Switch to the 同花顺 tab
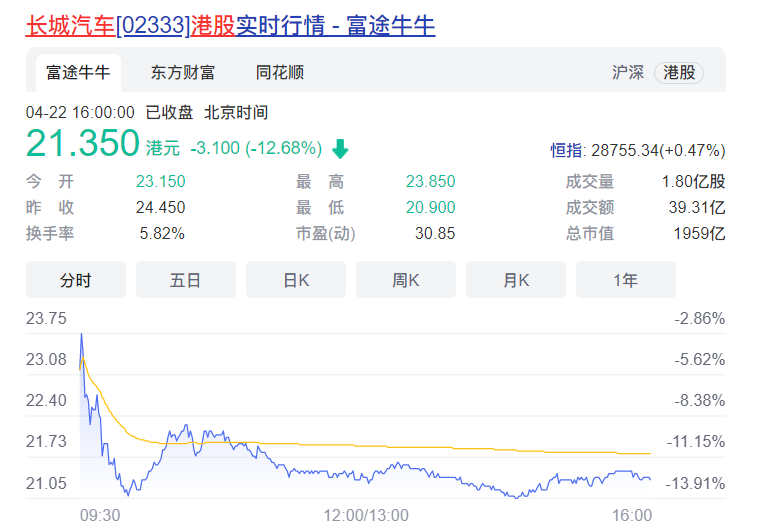Screen dimensions: 761x530 280,73
